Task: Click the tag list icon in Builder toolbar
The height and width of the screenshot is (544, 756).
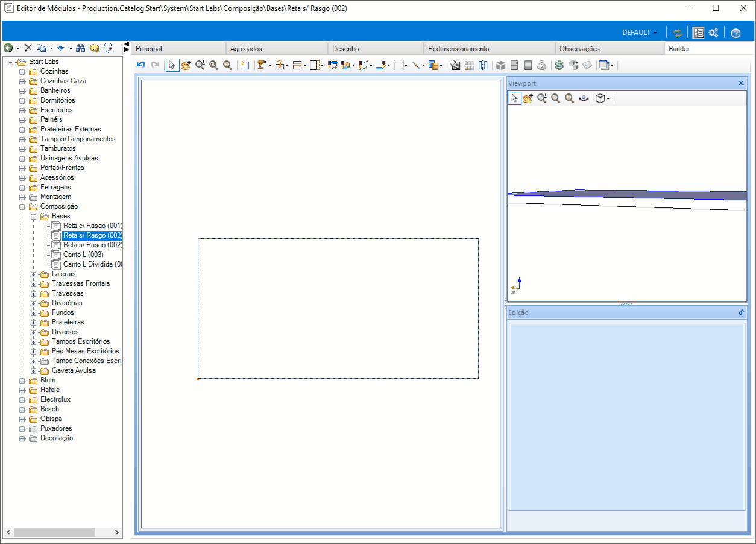Action: coord(587,65)
